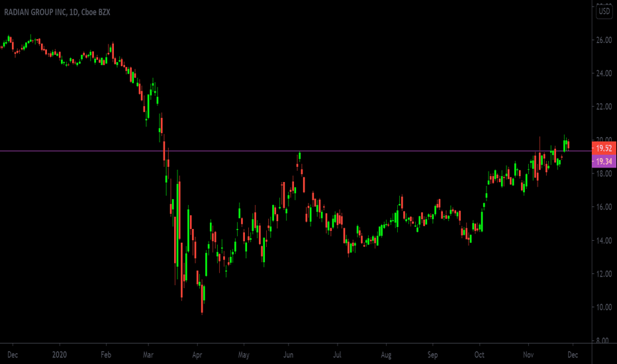Click the 22.00 price axis label
Viewport: 617px width, 364px height.
coord(604,107)
